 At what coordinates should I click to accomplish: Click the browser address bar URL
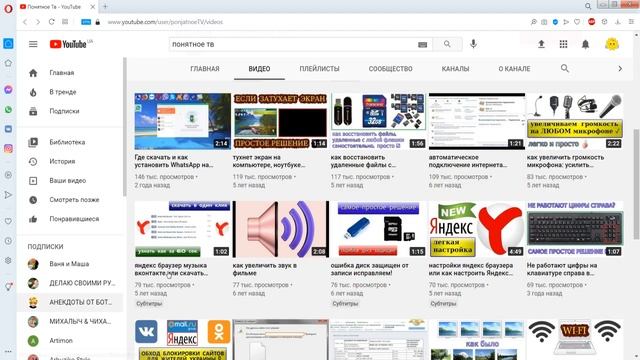click(165, 22)
